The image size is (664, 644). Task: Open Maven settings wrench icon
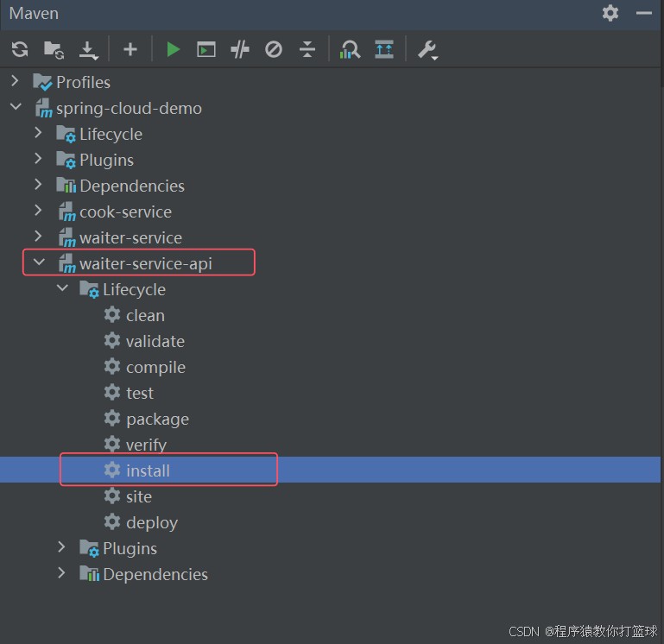427,50
